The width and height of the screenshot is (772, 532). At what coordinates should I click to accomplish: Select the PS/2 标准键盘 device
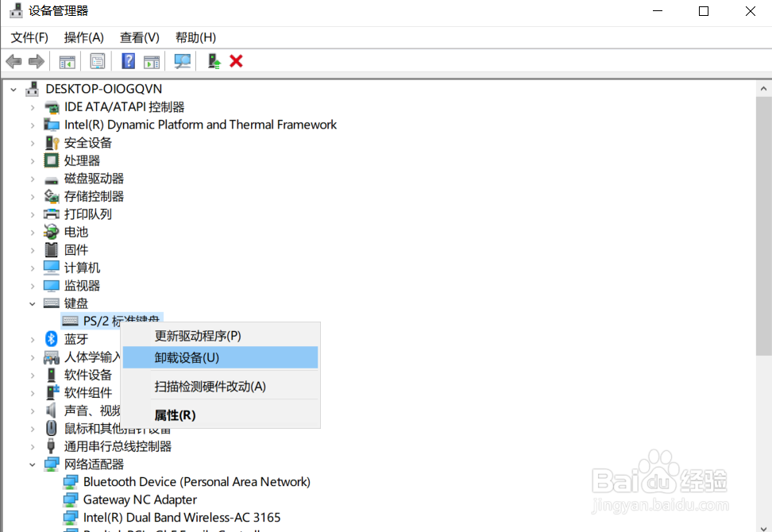[112, 320]
